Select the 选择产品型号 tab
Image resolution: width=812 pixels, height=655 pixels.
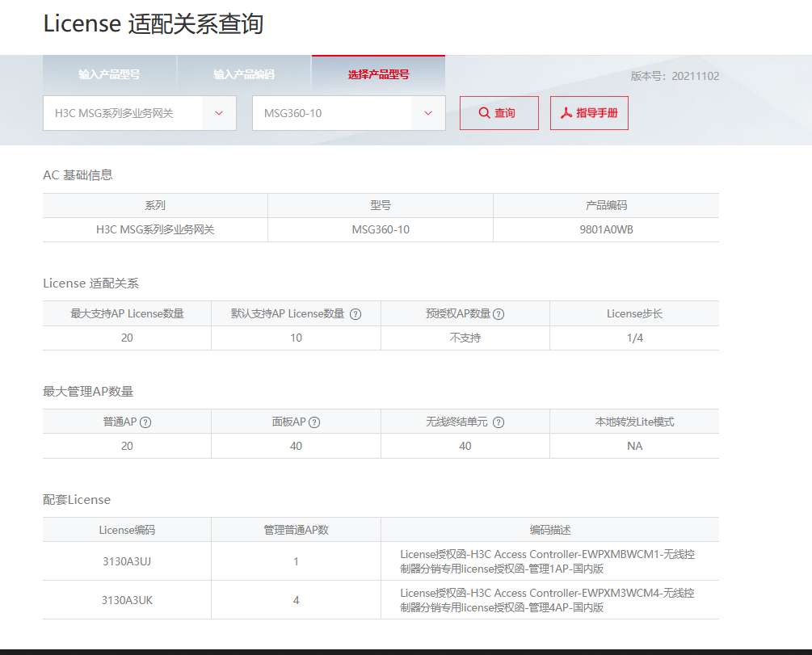(379, 74)
